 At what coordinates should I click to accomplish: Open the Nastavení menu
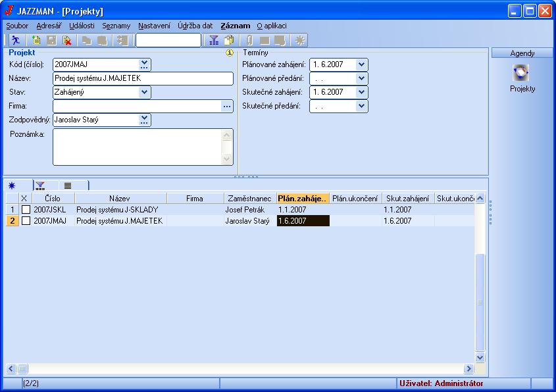pyautogui.click(x=154, y=26)
